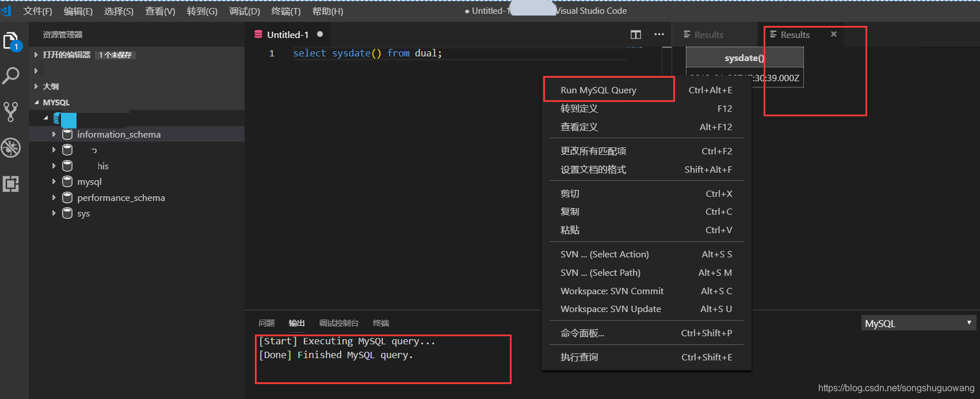The width and height of the screenshot is (980, 399).
Task: Expand the sys database node
Action: click(54, 213)
